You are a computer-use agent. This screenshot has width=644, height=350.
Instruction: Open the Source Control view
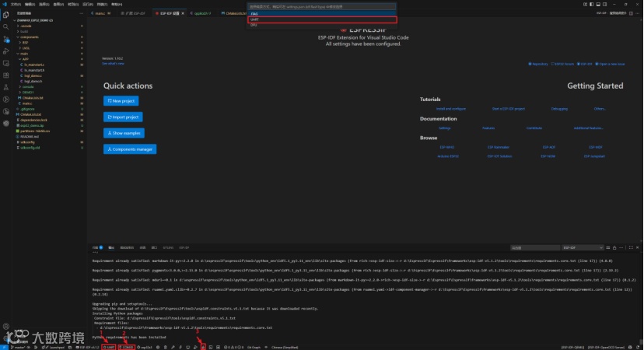click(x=5, y=39)
